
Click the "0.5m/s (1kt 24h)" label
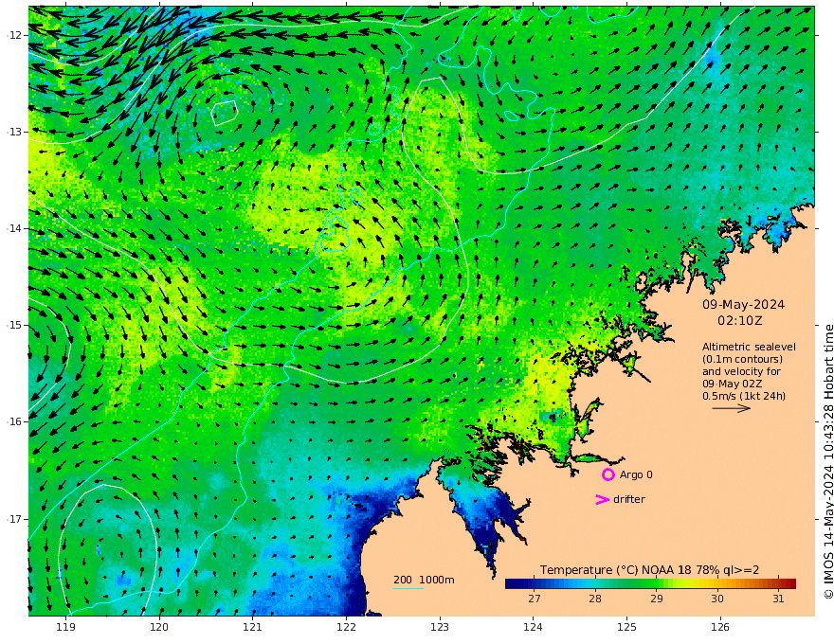click(x=744, y=396)
